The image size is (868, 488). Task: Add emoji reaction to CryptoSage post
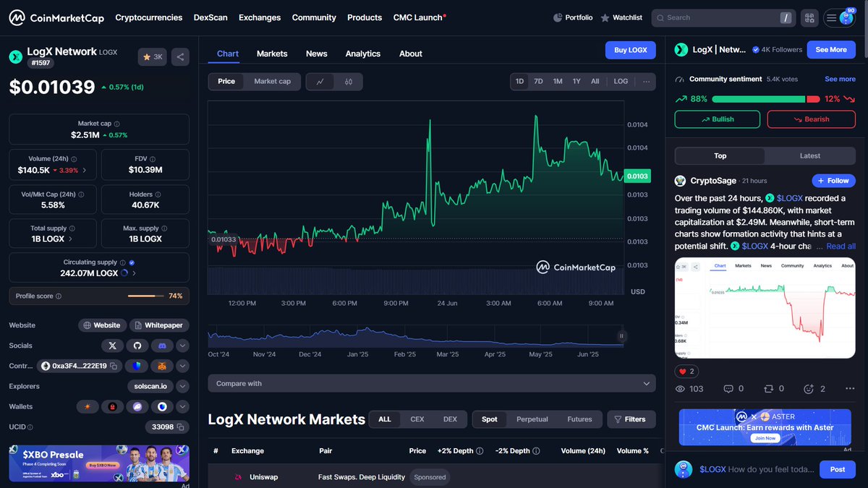tap(814, 389)
